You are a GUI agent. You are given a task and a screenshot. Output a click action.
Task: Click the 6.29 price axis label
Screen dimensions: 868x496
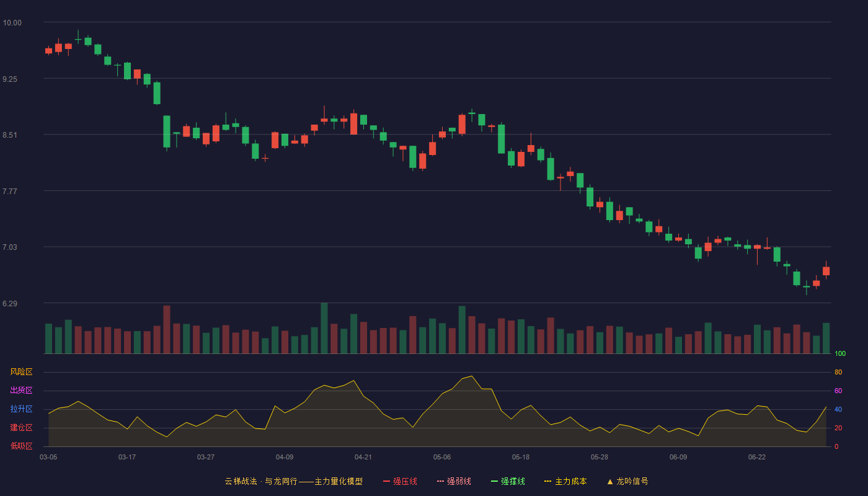[10, 304]
